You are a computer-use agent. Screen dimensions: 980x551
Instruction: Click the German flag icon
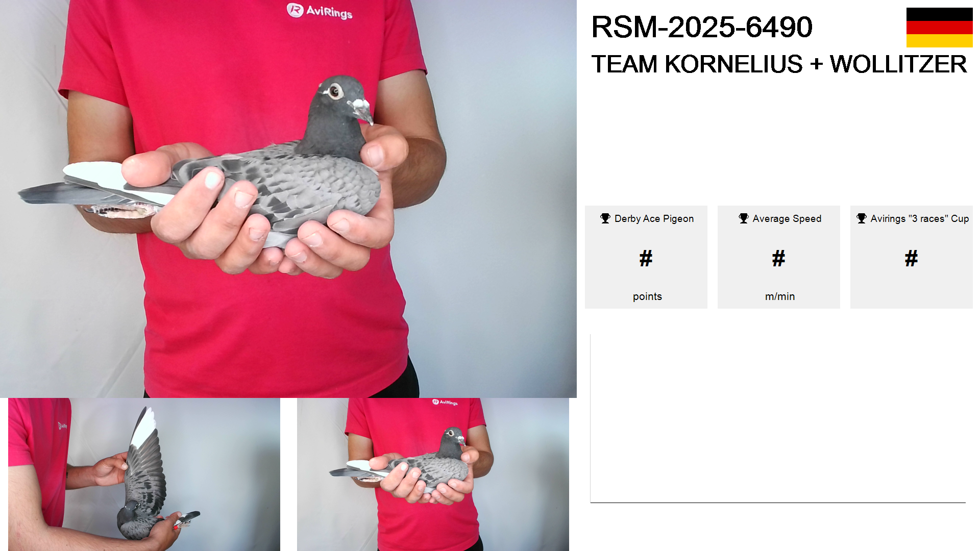939,28
